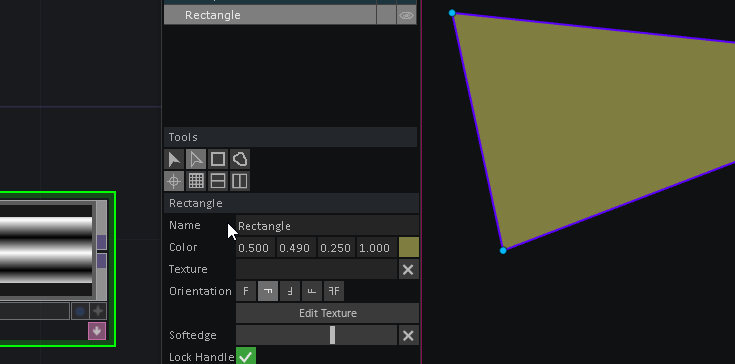The height and width of the screenshot is (364, 735).
Task: Choose the third orientation option
Action: click(x=290, y=291)
